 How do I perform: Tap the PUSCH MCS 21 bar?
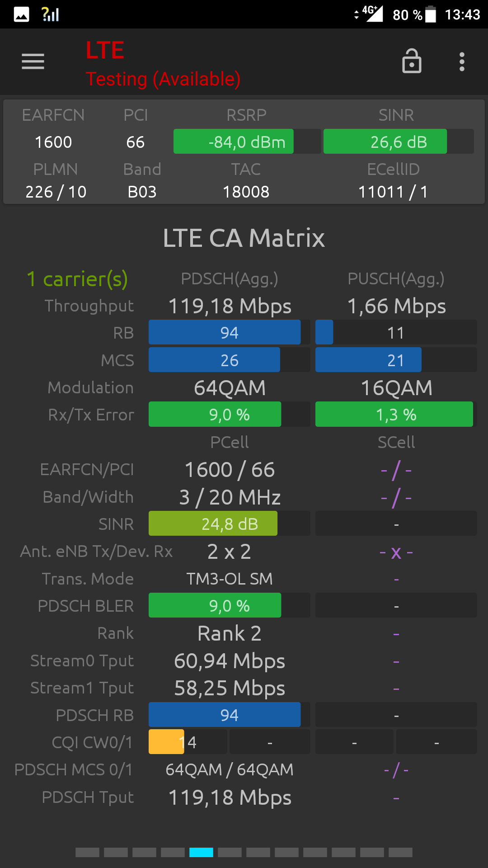pyautogui.click(x=396, y=360)
